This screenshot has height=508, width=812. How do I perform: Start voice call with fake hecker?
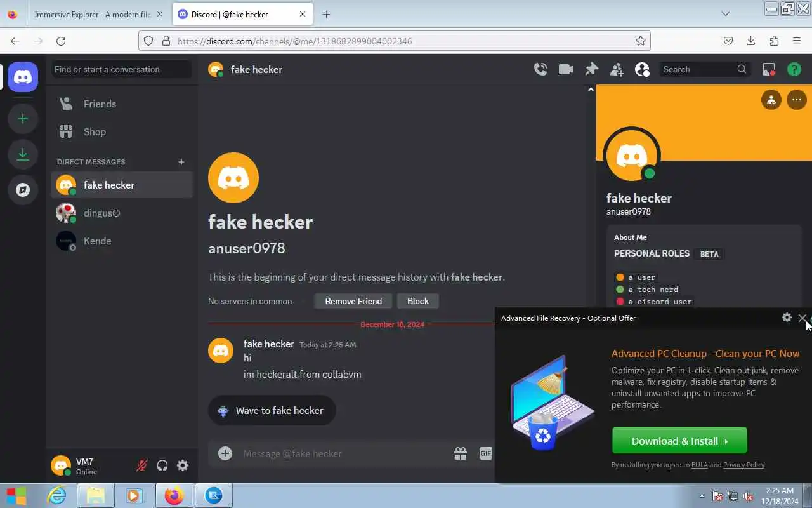(540, 69)
